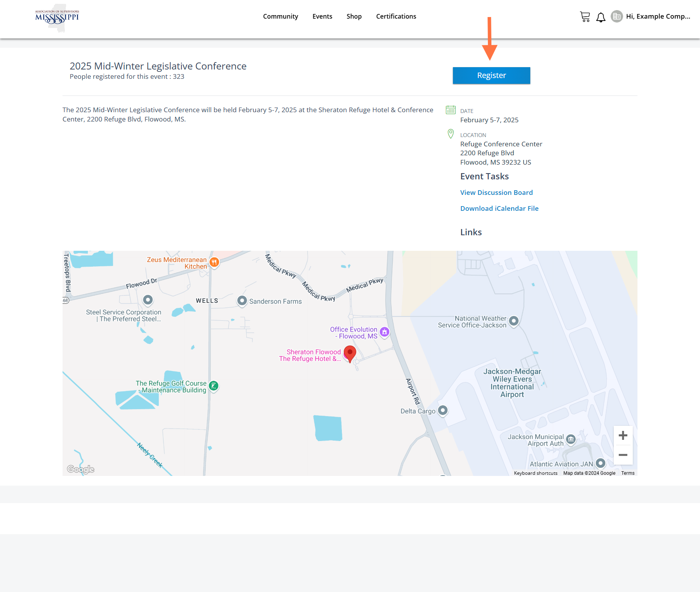Click the Office Evolution map marker
The image size is (700, 592).
click(385, 332)
